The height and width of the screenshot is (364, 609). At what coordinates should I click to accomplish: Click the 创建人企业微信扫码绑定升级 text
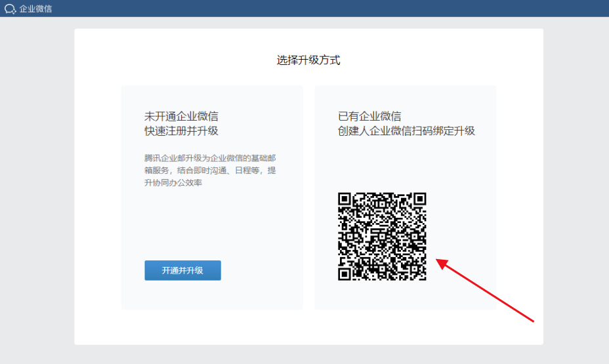tap(406, 131)
